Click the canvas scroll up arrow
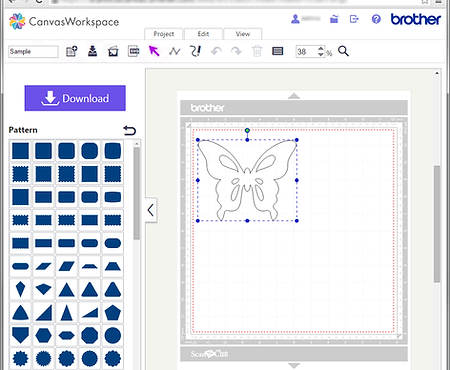This screenshot has width=450, height=370. click(x=437, y=73)
